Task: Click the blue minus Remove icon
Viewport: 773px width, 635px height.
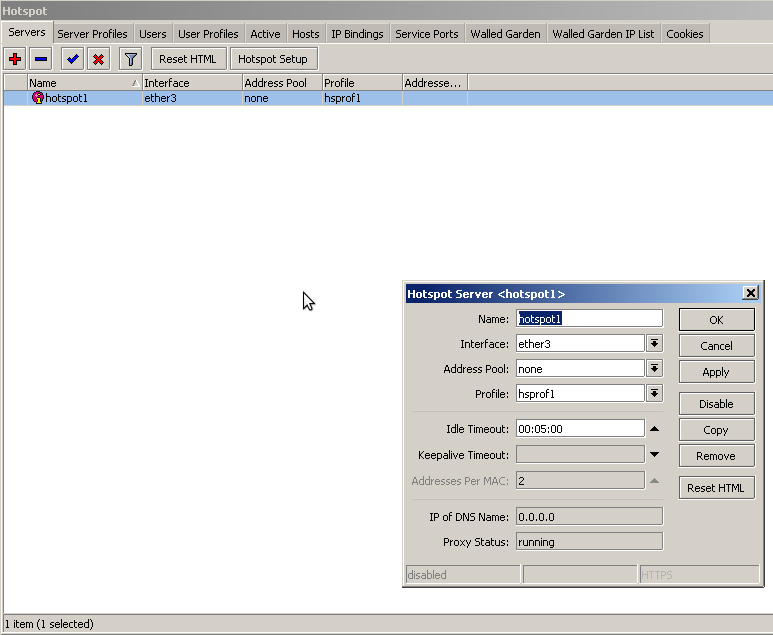Action: 41,59
